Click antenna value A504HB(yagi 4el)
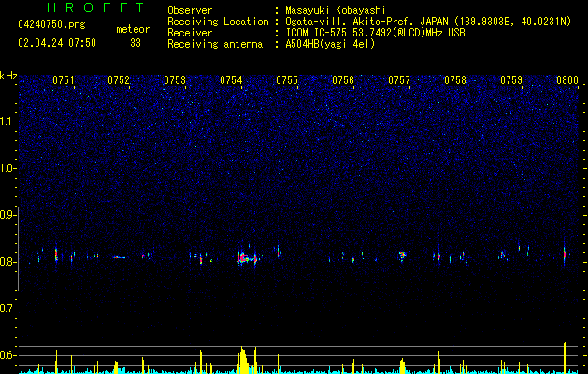Screen dimensions: 588x374 tap(330, 44)
